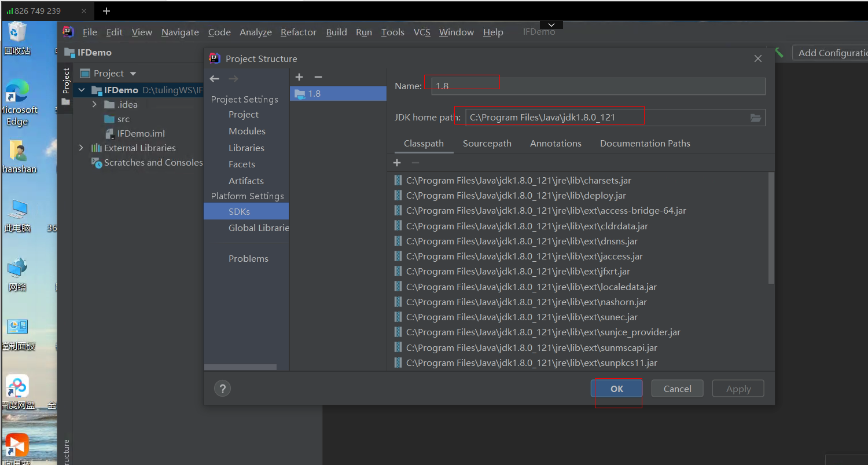
Task: Add a classpath entry with the plus icon under Classpath
Action: (x=397, y=163)
